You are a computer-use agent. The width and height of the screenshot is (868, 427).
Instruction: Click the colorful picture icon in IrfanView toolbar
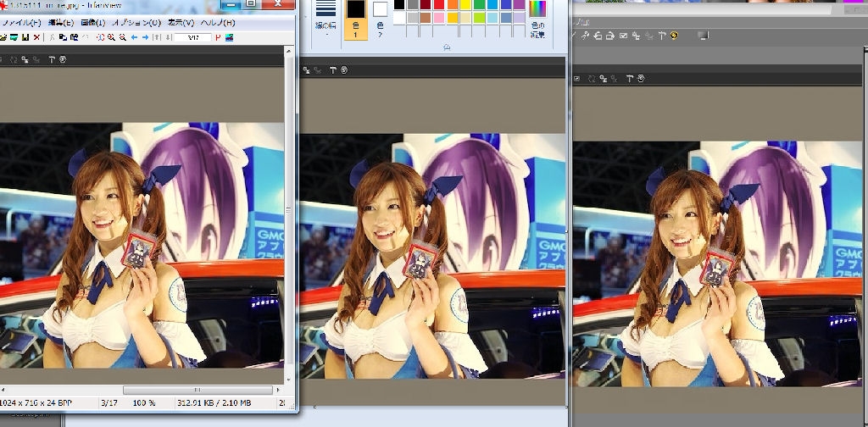pos(229,37)
